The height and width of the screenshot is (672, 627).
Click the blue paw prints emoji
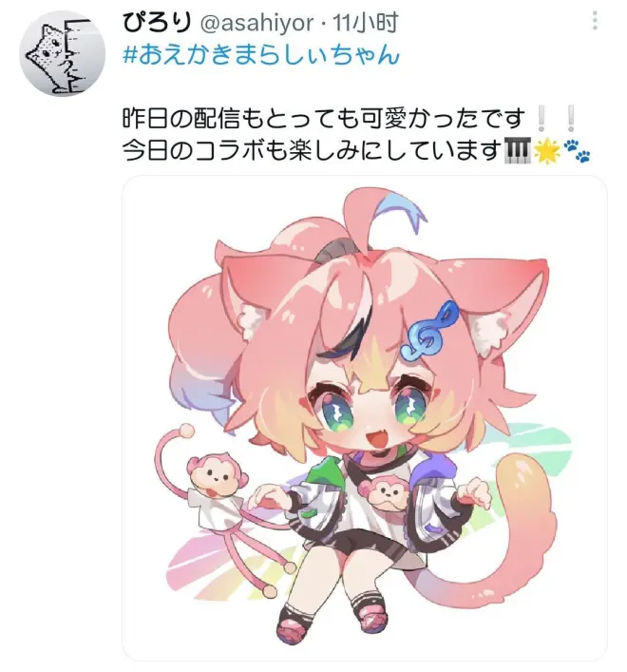[x=577, y=150]
